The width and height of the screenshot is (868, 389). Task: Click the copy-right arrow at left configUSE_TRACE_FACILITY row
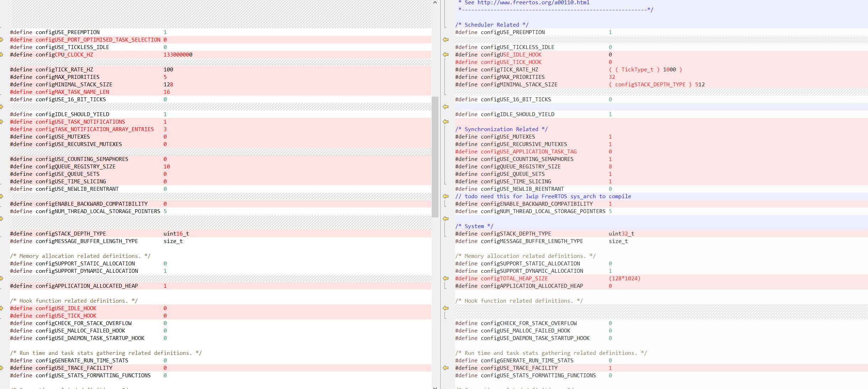click(2, 368)
